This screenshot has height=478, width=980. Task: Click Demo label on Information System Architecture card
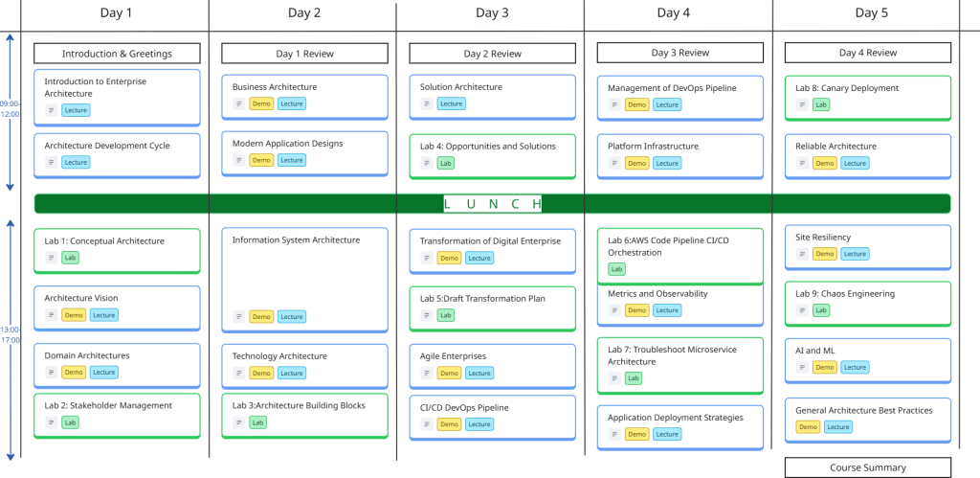point(261,316)
